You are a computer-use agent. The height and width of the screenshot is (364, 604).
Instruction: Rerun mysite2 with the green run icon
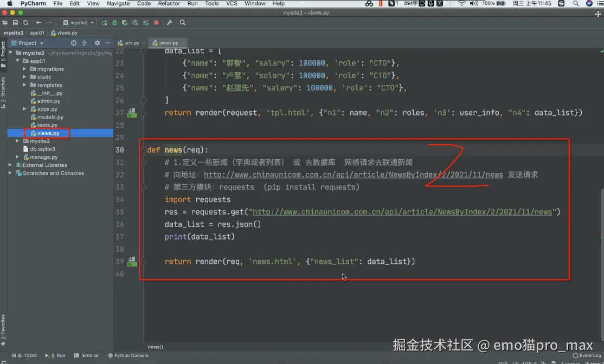pyautogui.click(x=105, y=23)
